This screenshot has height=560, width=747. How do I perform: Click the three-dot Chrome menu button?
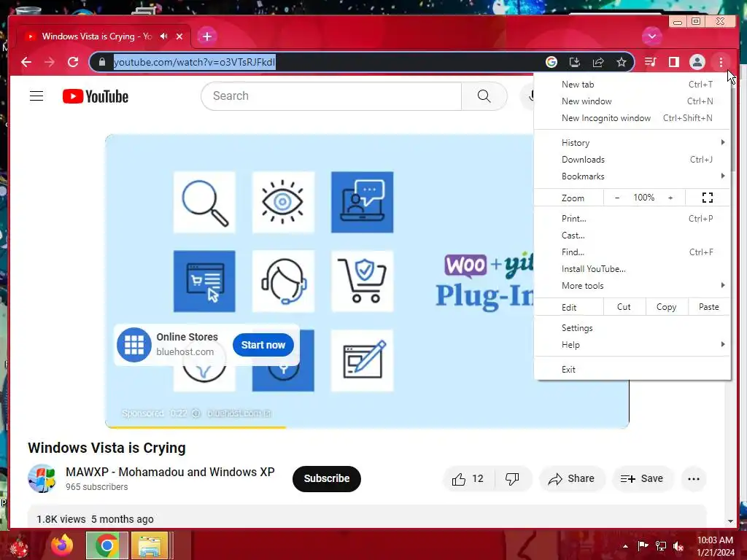coord(721,62)
